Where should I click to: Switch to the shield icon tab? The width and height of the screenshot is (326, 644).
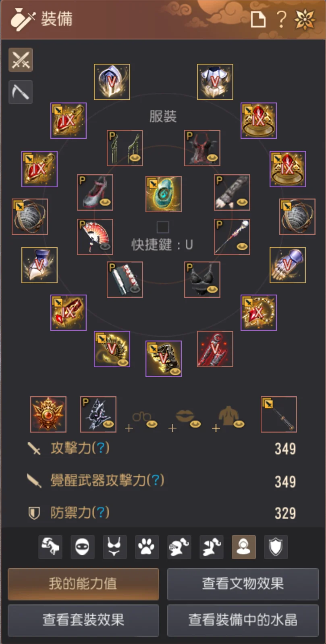click(276, 547)
